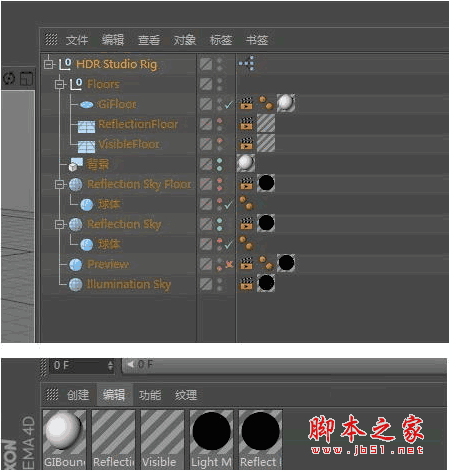Open the 编辑 menu in material manager

114,395
